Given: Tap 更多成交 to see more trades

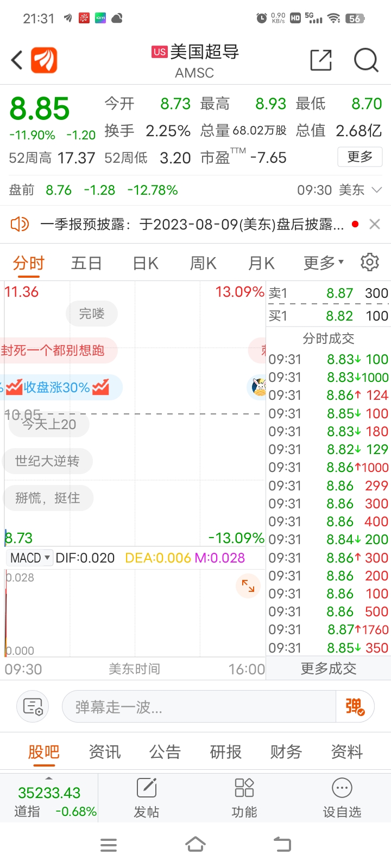Looking at the screenshot, I should pyautogui.click(x=329, y=668).
